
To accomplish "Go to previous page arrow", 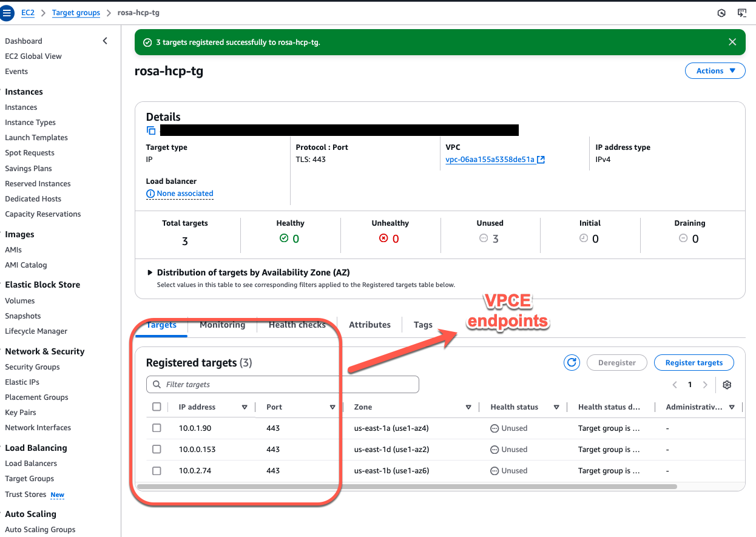I will [x=675, y=385].
